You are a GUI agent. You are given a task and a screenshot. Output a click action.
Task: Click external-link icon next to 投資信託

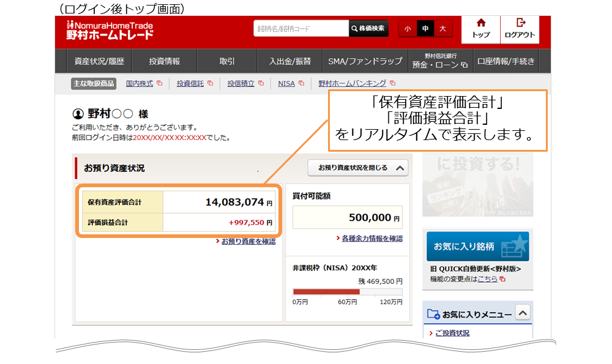pyautogui.click(x=210, y=83)
